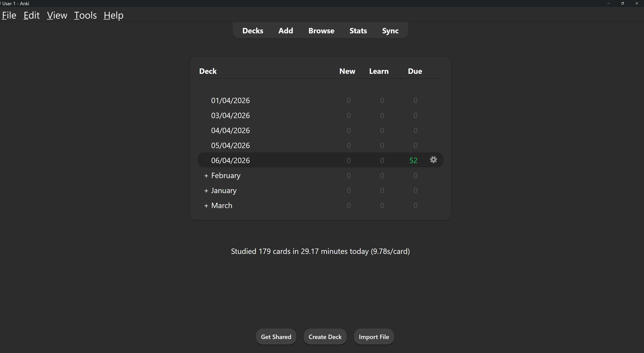
Task: Open options gear for 06/04/2026 deck
Action: point(433,160)
